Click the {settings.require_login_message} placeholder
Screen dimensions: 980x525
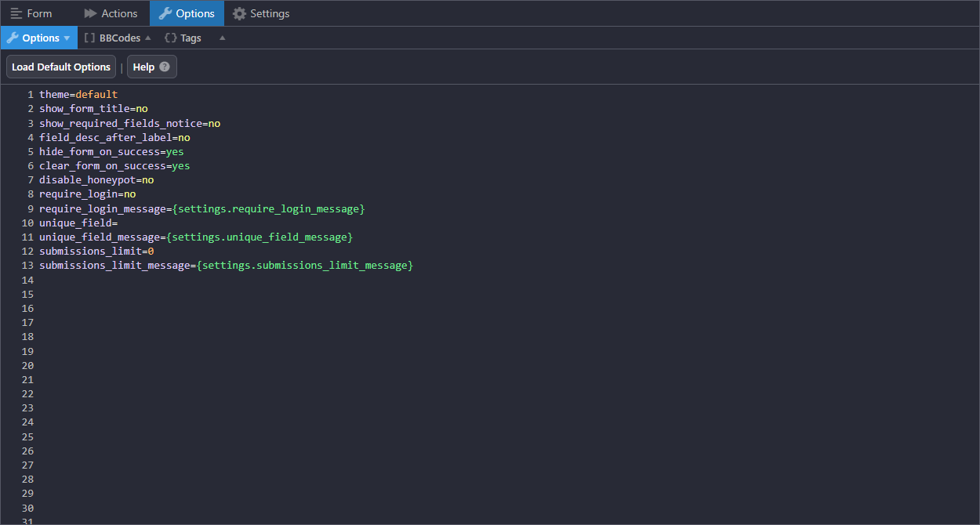(269, 209)
